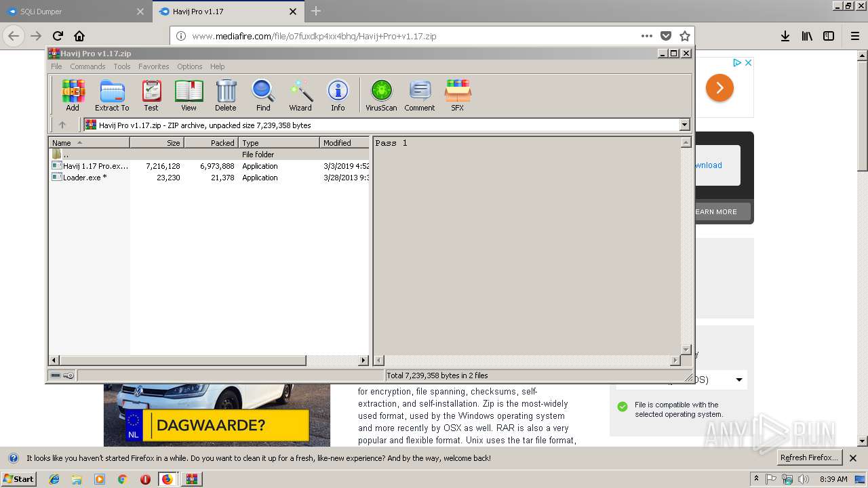Sort by the Type column header
The height and width of the screenshot is (488, 868).
click(x=279, y=143)
